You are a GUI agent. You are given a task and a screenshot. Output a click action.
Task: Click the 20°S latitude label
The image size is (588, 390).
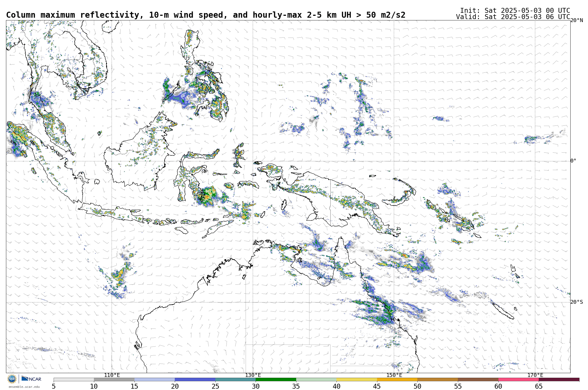point(577,302)
